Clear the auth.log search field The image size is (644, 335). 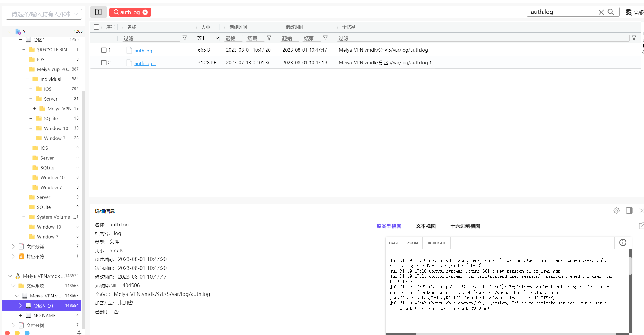point(601,12)
